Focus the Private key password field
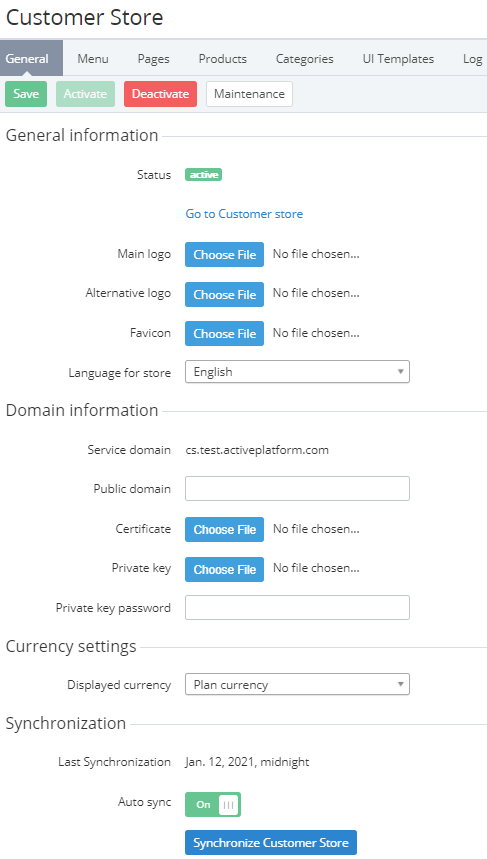 [x=297, y=607]
